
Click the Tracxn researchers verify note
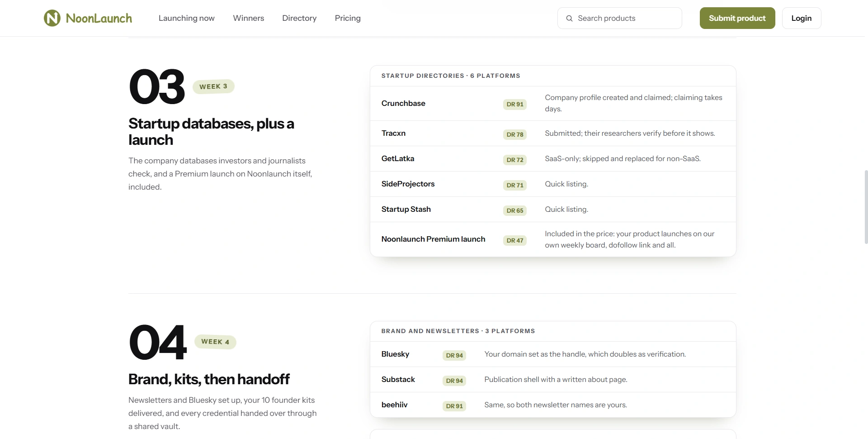coord(630,133)
